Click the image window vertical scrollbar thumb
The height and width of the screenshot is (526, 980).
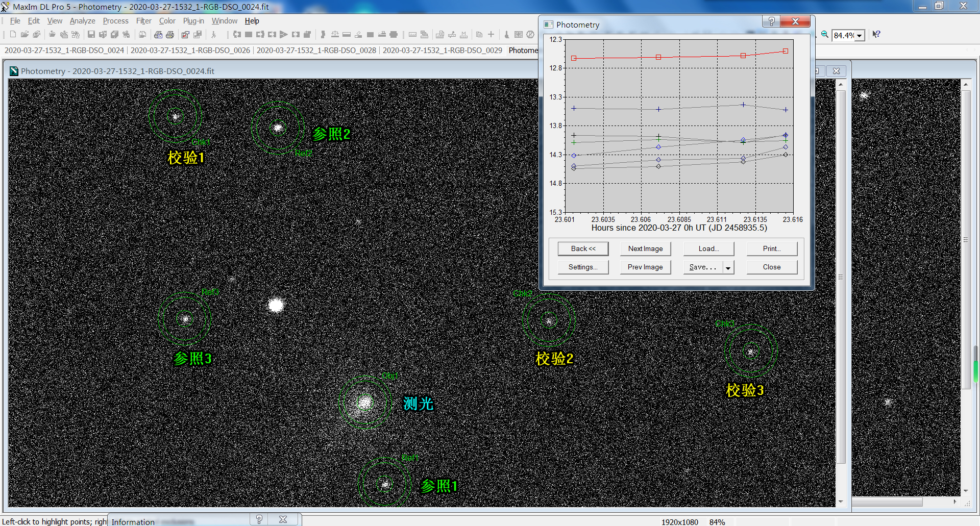point(841,277)
